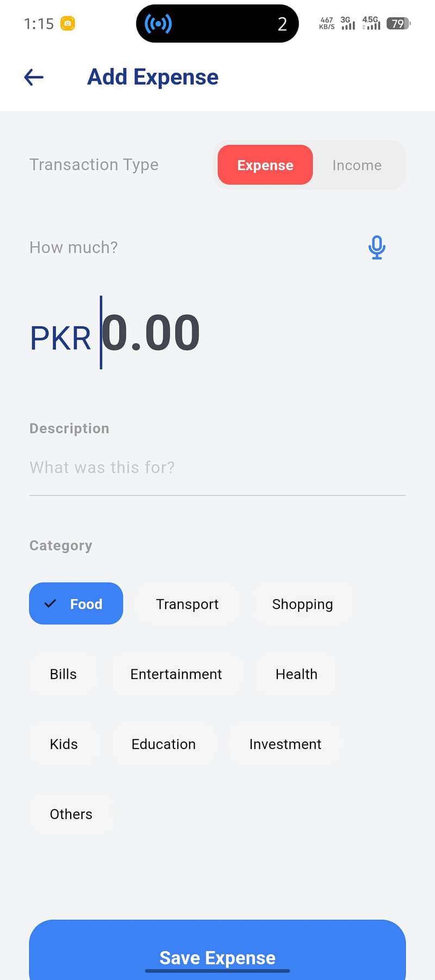435x980 pixels.
Task: Pick the Kids category
Action: (64, 744)
